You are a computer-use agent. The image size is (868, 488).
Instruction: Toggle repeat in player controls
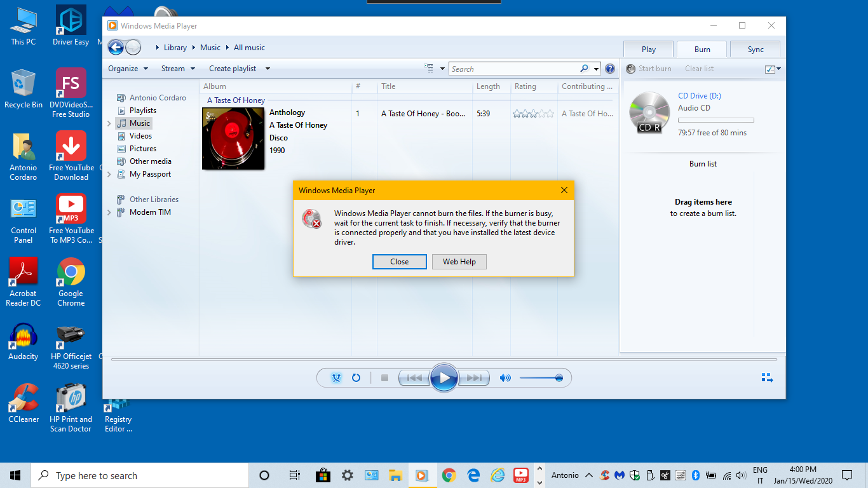356,377
